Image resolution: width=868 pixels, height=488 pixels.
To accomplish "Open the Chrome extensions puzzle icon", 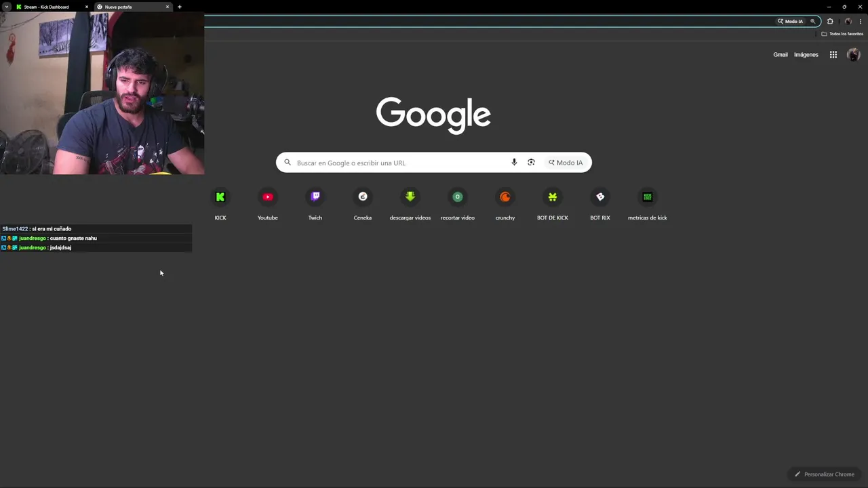I will [830, 21].
